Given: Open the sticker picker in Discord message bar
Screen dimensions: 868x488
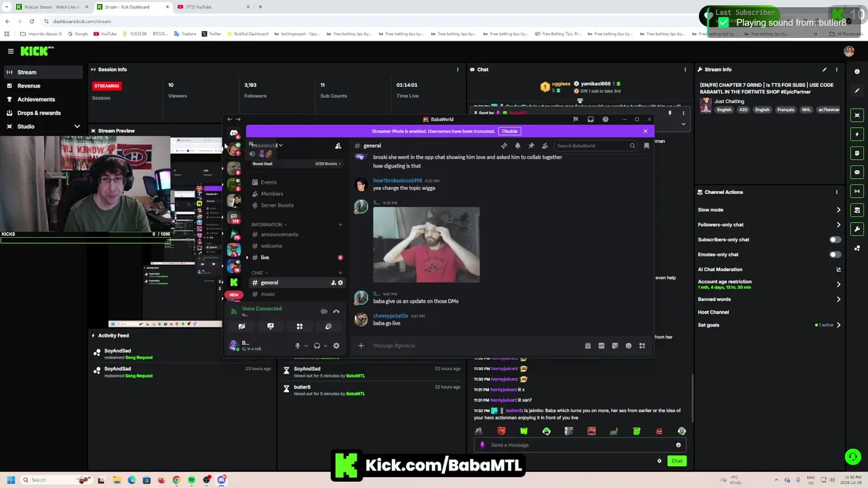Looking at the screenshot, I should pos(615,346).
